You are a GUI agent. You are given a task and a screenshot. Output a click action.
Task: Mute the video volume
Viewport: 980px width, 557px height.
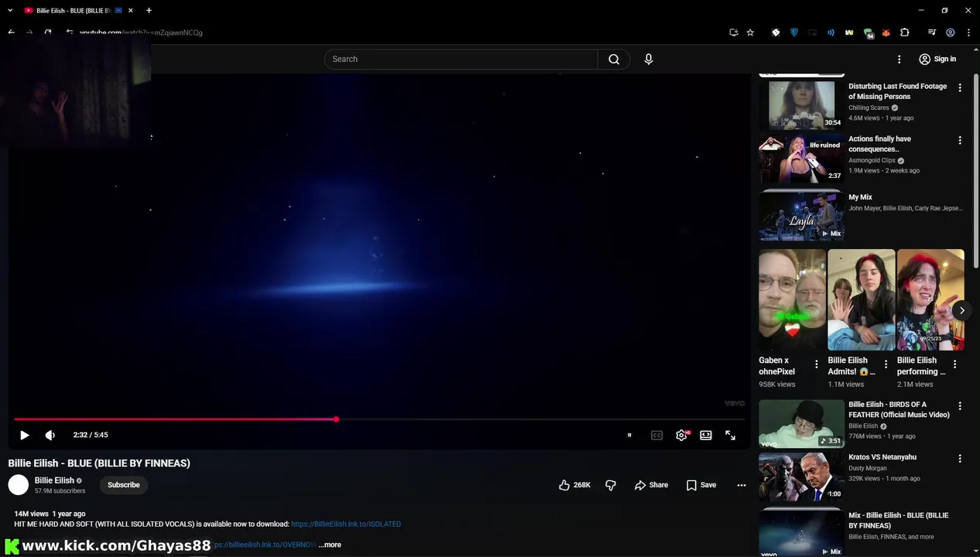pos(50,436)
